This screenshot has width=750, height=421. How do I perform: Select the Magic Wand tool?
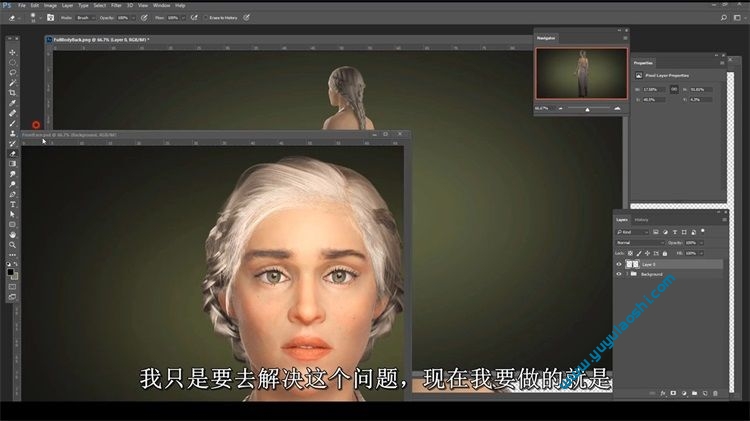pyautogui.click(x=12, y=83)
